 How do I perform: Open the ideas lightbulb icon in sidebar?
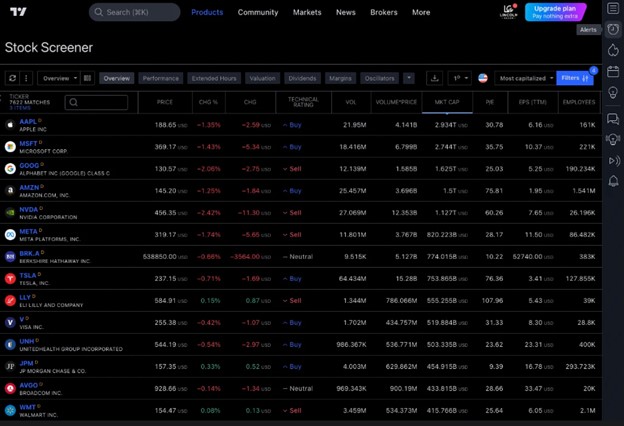[x=613, y=92]
